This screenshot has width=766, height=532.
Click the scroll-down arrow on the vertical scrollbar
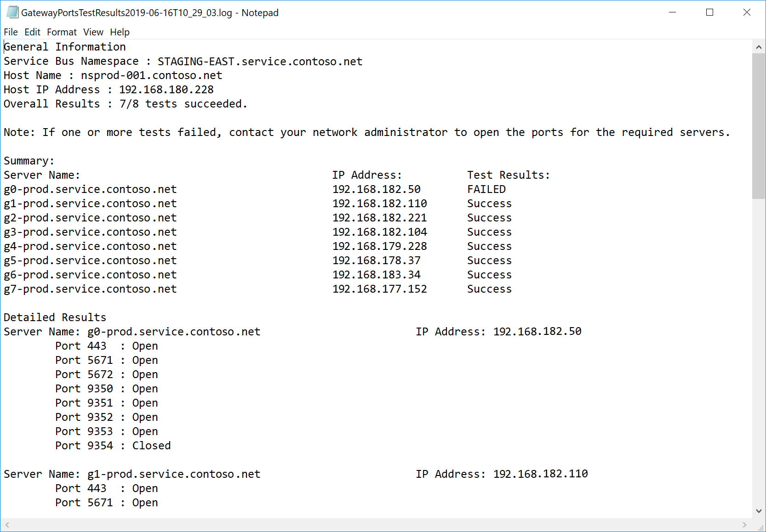(x=759, y=510)
